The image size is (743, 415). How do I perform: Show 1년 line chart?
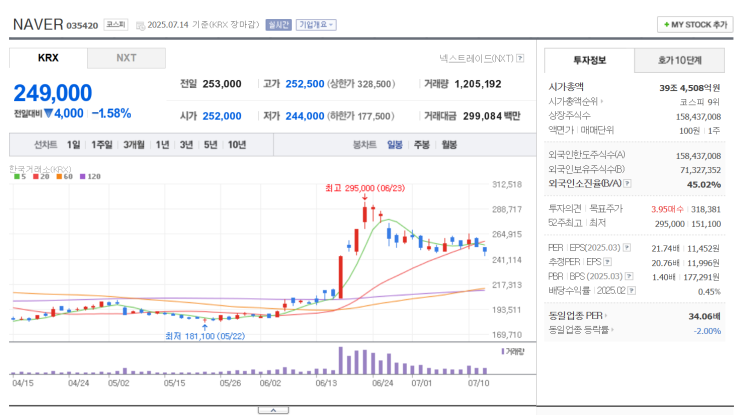pyautogui.click(x=163, y=144)
